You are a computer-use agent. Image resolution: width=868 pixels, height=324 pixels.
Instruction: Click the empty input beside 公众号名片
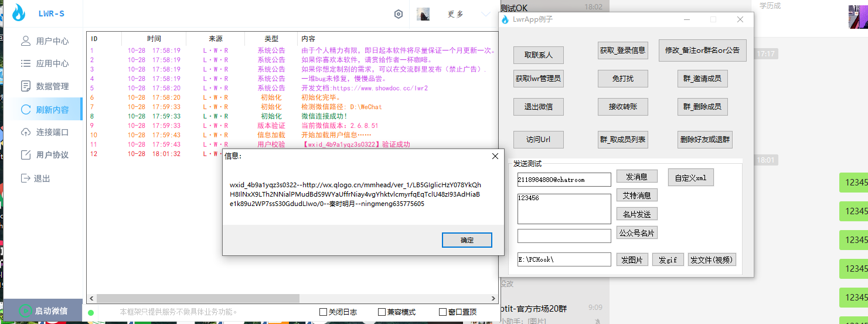564,236
